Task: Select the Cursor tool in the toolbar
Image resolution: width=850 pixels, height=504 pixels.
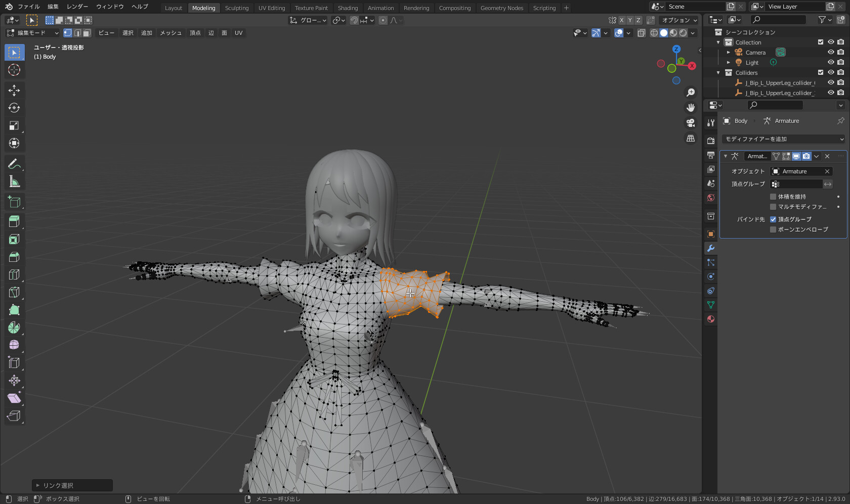Action: [x=14, y=70]
